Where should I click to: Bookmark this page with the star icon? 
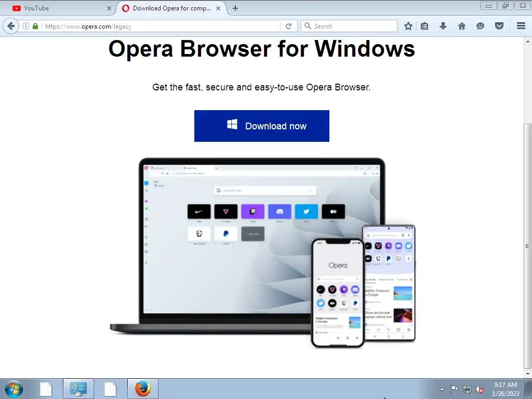tap(408, 26)
